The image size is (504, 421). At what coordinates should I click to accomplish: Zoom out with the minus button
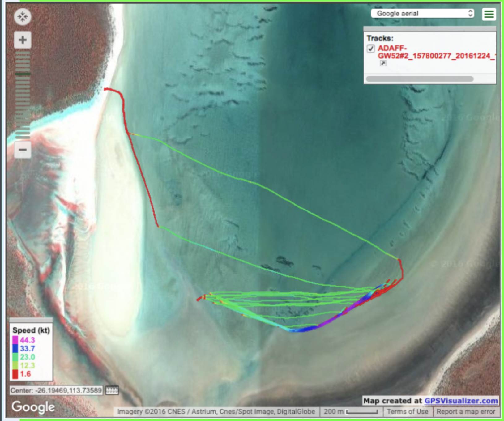click(23, 150)
